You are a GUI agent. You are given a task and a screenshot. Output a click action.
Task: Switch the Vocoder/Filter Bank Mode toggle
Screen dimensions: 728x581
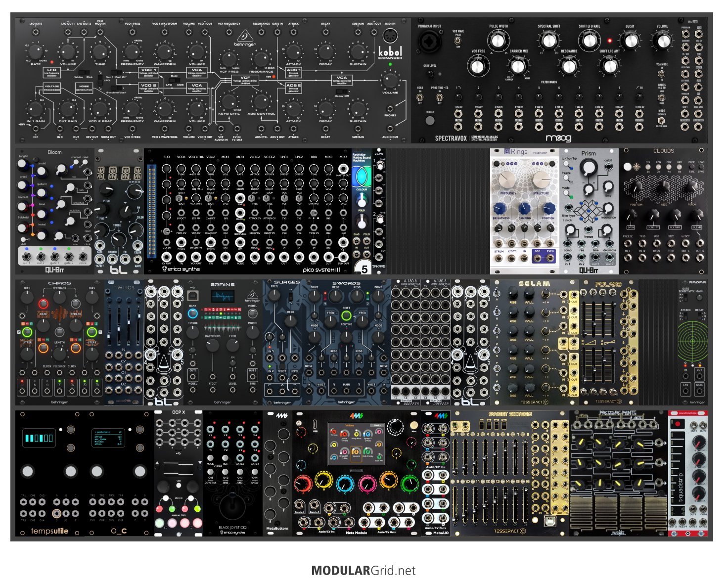point(662,120)
